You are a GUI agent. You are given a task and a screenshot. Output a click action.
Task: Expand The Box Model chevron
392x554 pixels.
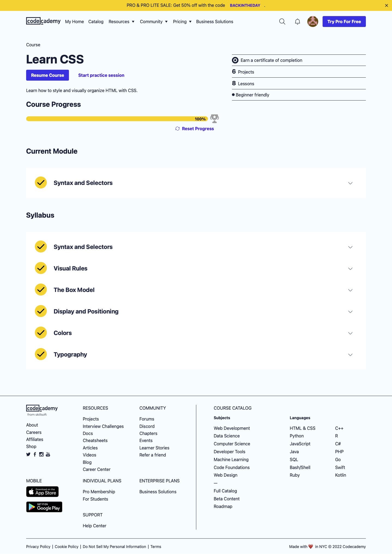click(350, 290)
